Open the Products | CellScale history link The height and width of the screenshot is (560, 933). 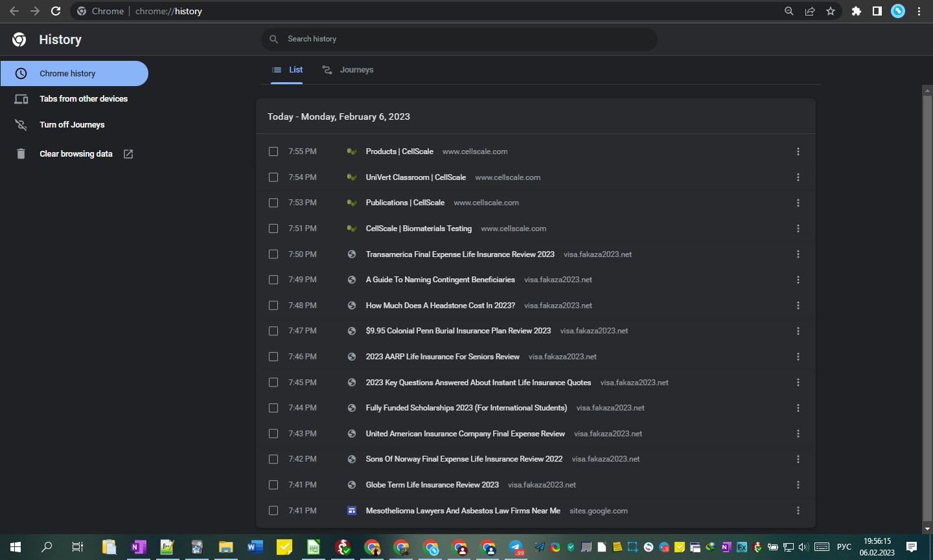tap(399, 151)
